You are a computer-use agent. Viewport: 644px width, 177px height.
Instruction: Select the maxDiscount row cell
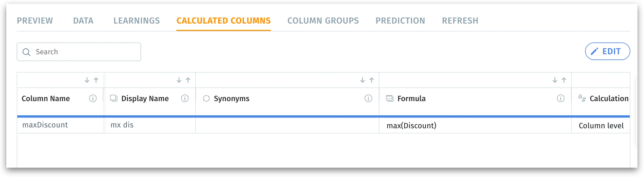point(45,125)
